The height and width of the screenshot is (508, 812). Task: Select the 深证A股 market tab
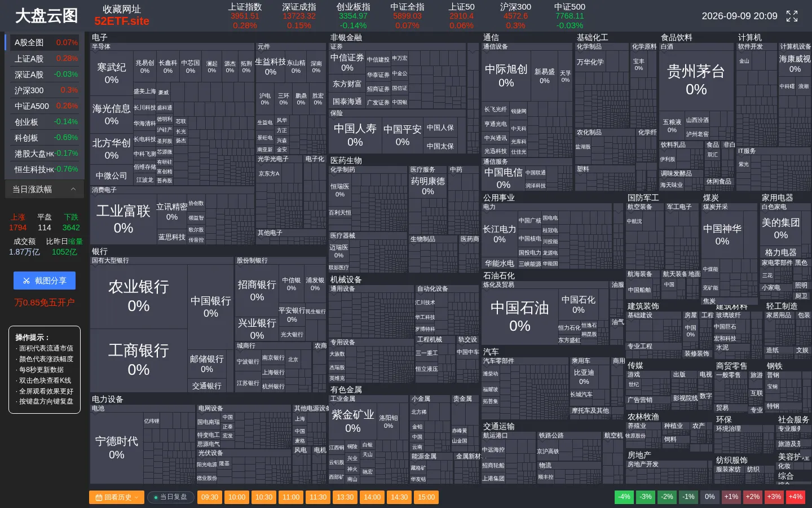click(45, 74)
